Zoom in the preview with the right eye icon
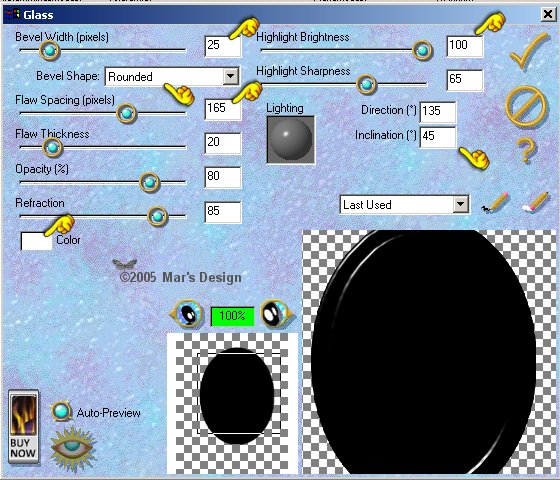 pos(275,314)
